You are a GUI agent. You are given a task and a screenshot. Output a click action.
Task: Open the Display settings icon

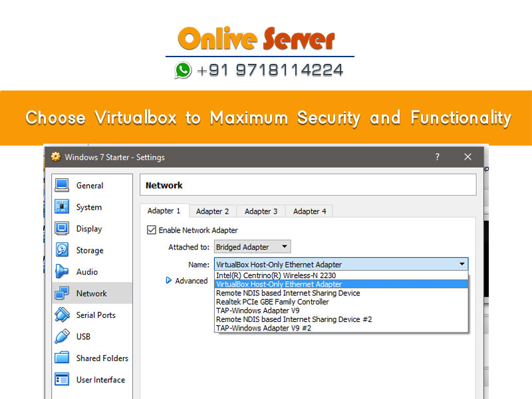[x=62, y=228]
